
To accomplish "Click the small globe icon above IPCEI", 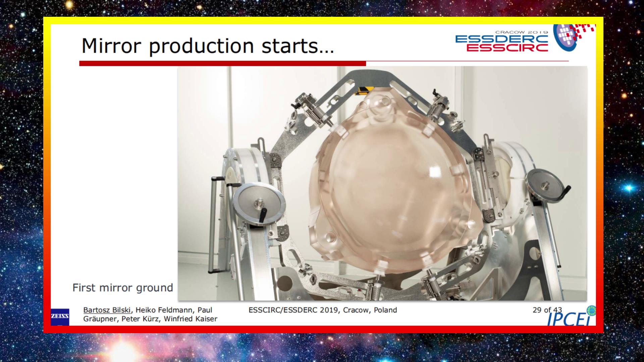I will pos(591,310).
